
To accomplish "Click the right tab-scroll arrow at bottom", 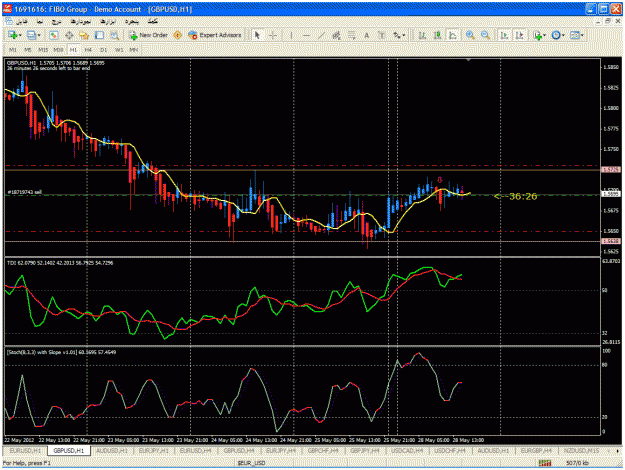I will point(617,451).
